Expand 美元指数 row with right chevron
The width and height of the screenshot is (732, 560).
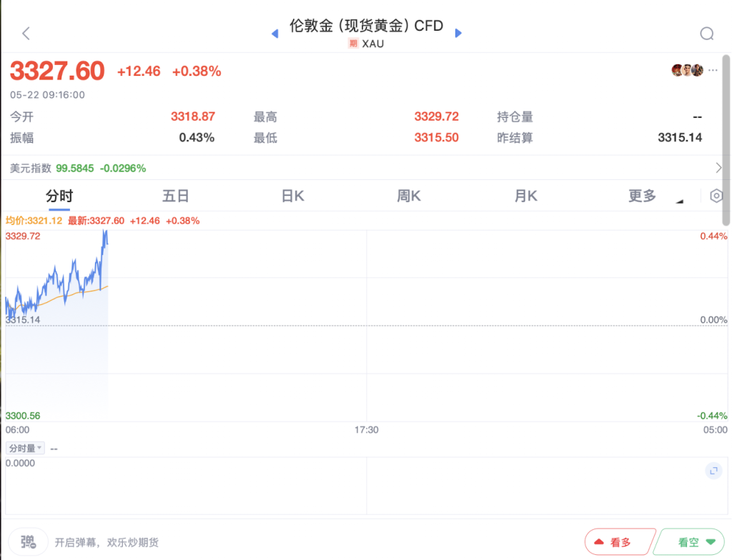click(x=718, y=168)
